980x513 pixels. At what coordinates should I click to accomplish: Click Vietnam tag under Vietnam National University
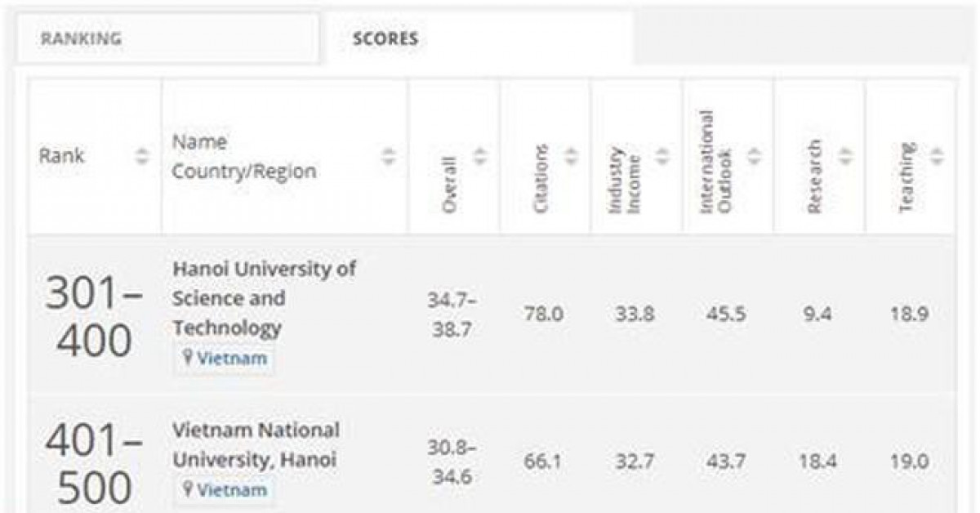tap(231, 490)
